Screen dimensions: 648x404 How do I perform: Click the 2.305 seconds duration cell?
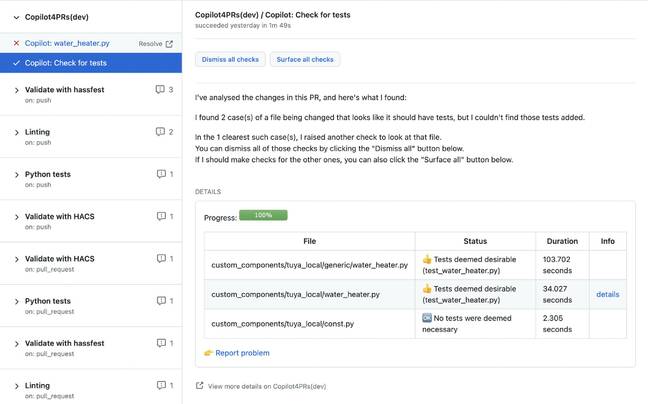pyautogui.click(x=562, y=324)
